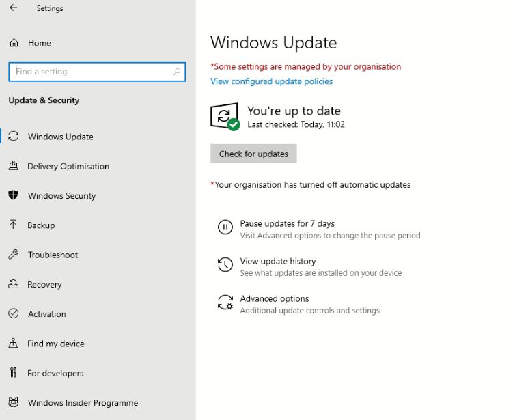Open Delivery Optimisation settings
This screenshot has width=515, height=420.
68,166
